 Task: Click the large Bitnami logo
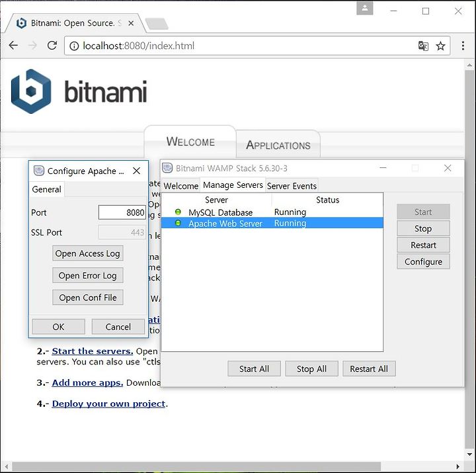[x=79, y=91]
